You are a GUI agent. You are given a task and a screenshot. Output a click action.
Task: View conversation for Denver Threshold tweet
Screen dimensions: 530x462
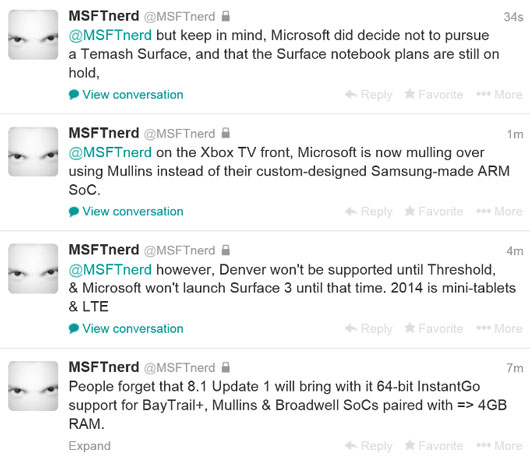click(x=126, y=329)
